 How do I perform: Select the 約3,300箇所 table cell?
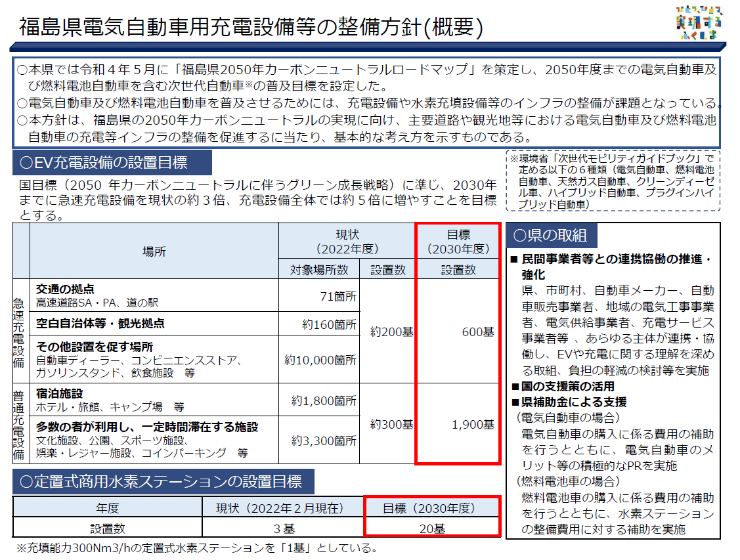pos(324,440)
